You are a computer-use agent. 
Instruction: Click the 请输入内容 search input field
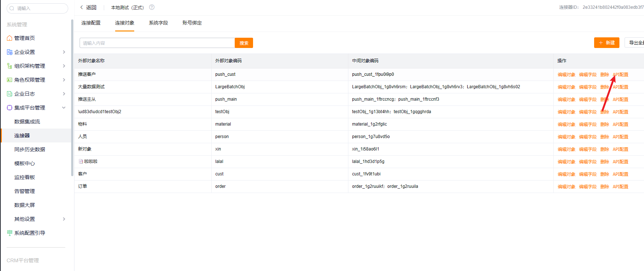[157, 43]
